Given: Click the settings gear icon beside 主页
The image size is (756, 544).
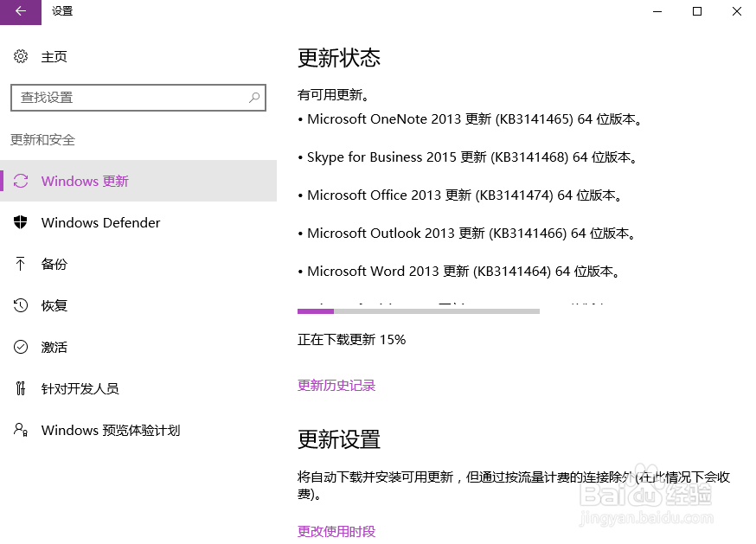Looking at the screenshot, I should 21,55.
